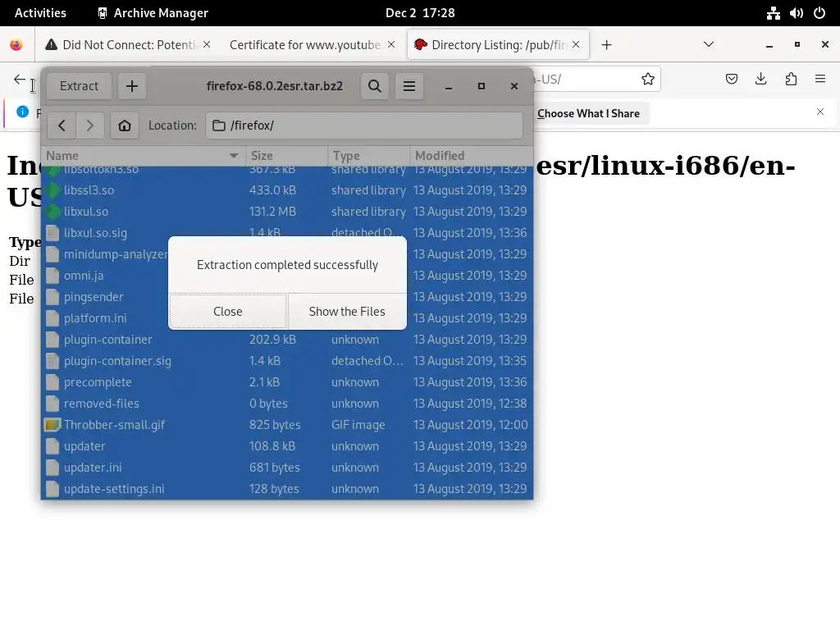Click the info icon in notification bar
840x630 pixels.
coord(22,112)
